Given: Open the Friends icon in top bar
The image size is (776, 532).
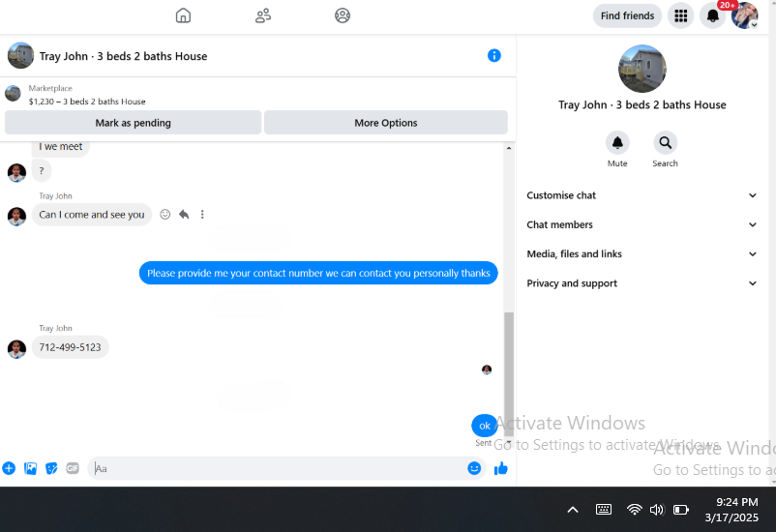Looking at the screenshot, I should click(x=263, y=15).
